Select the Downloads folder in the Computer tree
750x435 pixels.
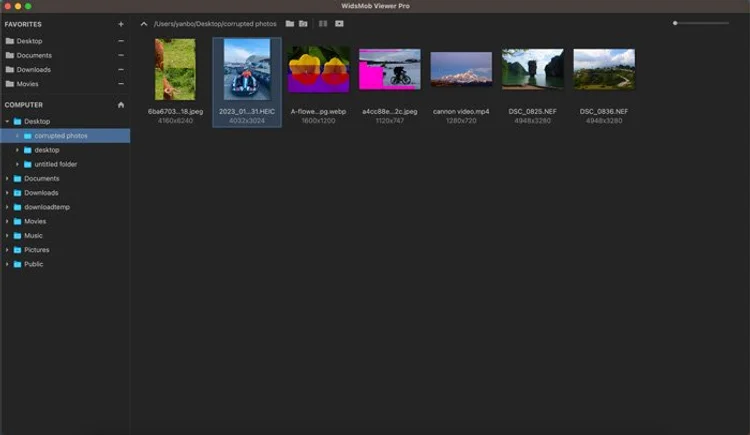(41, 193)
